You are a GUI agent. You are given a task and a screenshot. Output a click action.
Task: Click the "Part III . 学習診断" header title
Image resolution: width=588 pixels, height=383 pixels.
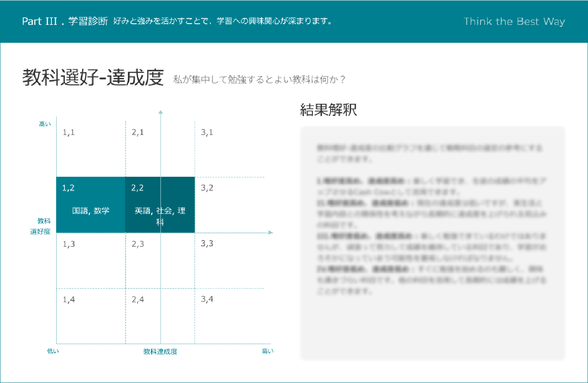[x=65, y=22]
